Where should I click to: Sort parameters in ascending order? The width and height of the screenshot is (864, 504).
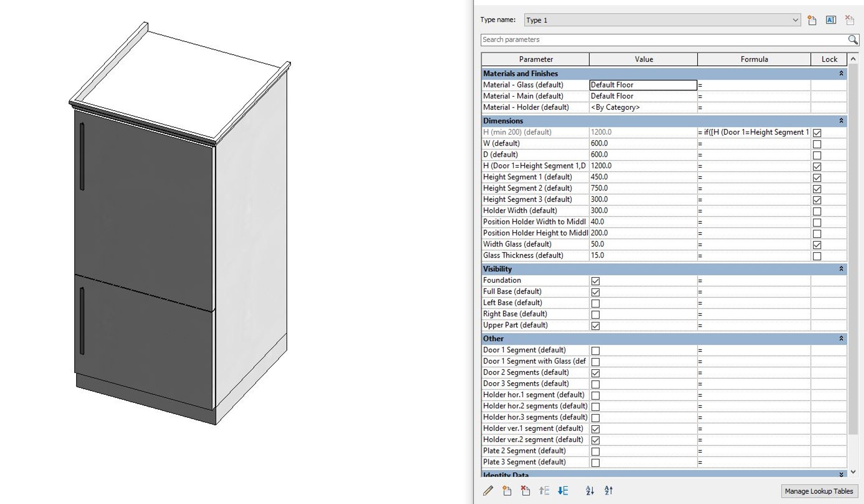point(590,490)
